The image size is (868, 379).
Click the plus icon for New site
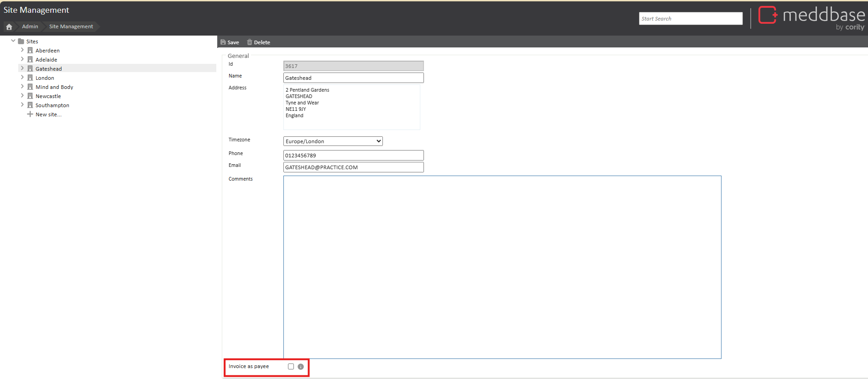[x=30, y=114]
